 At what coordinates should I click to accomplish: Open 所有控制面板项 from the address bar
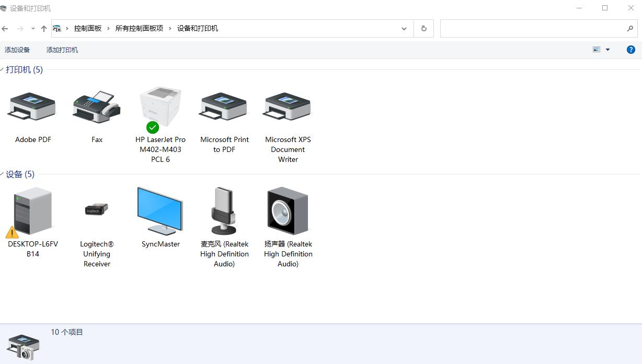tap(139, 28)
